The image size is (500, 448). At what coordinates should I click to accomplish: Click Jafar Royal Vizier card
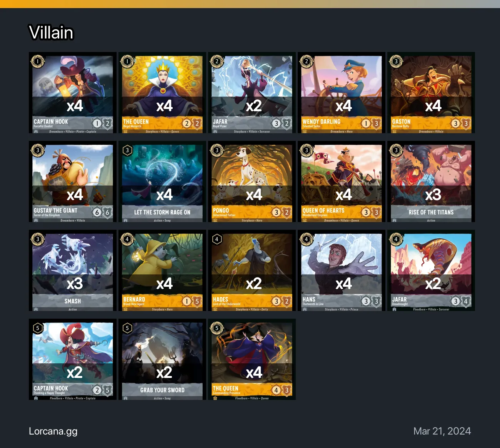coord(252,93)
